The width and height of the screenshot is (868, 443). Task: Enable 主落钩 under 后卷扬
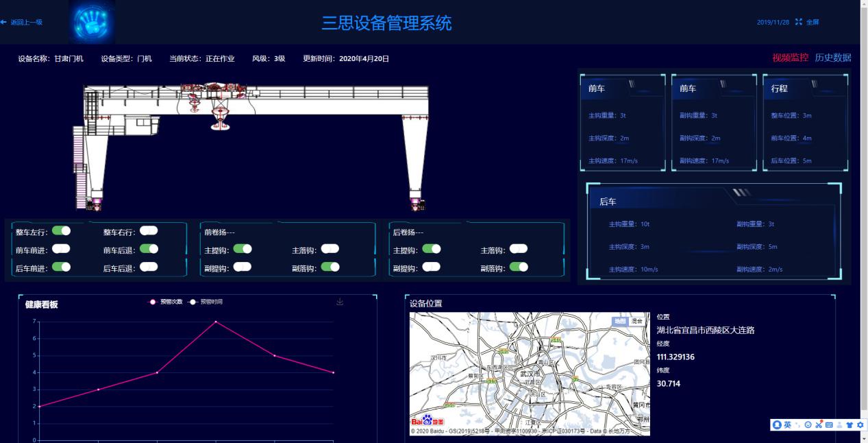pyautogui.click(x=518, y=249)
